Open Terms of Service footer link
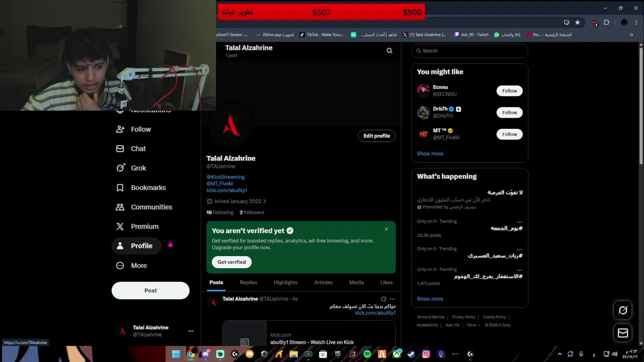This screenshot has height=362, width=644. coord(431,317)
